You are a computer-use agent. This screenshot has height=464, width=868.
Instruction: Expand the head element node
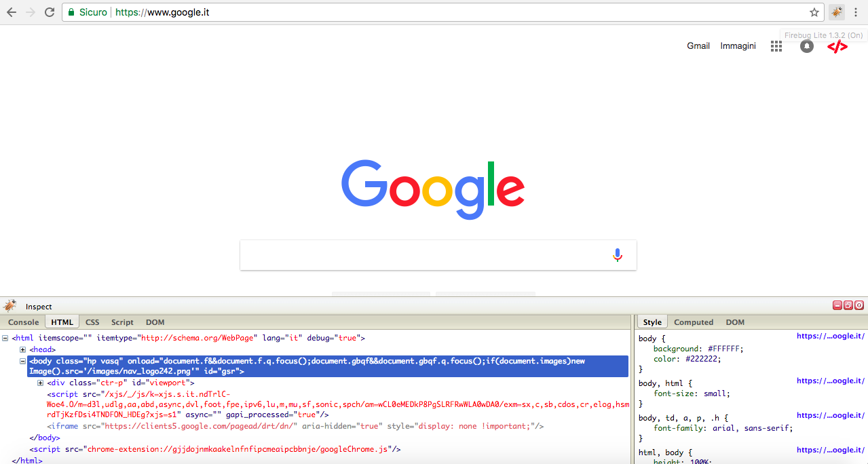22,349
